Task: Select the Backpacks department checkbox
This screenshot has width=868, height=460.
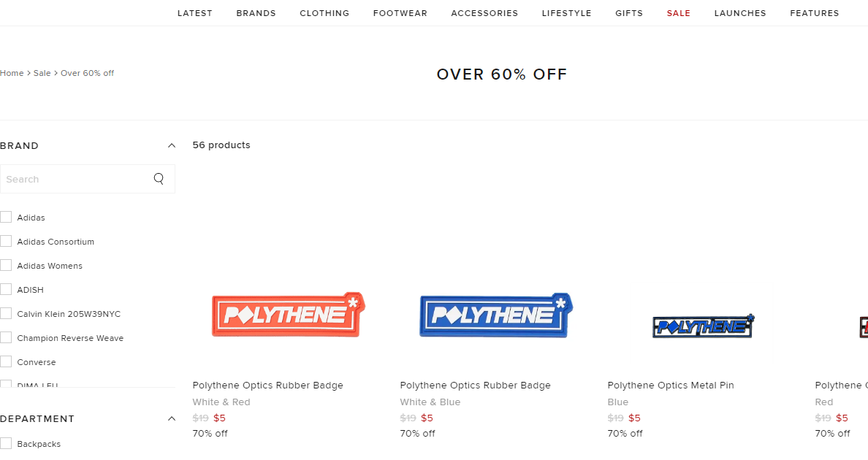Action: coord(7,444)
